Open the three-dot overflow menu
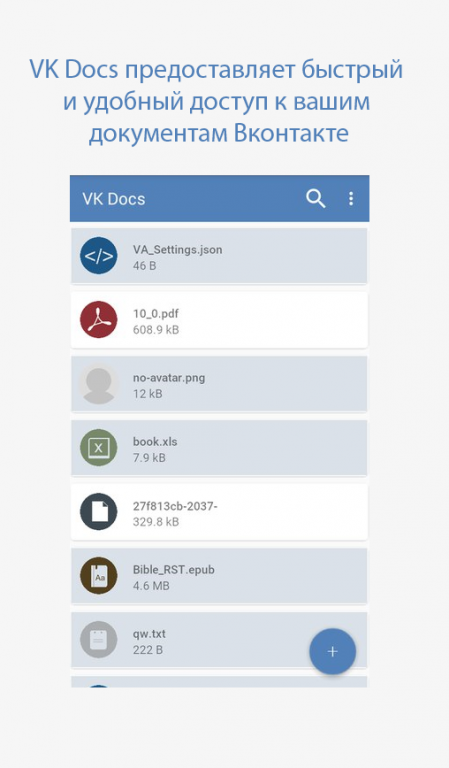Screen dimensions: 449x768 351,198
